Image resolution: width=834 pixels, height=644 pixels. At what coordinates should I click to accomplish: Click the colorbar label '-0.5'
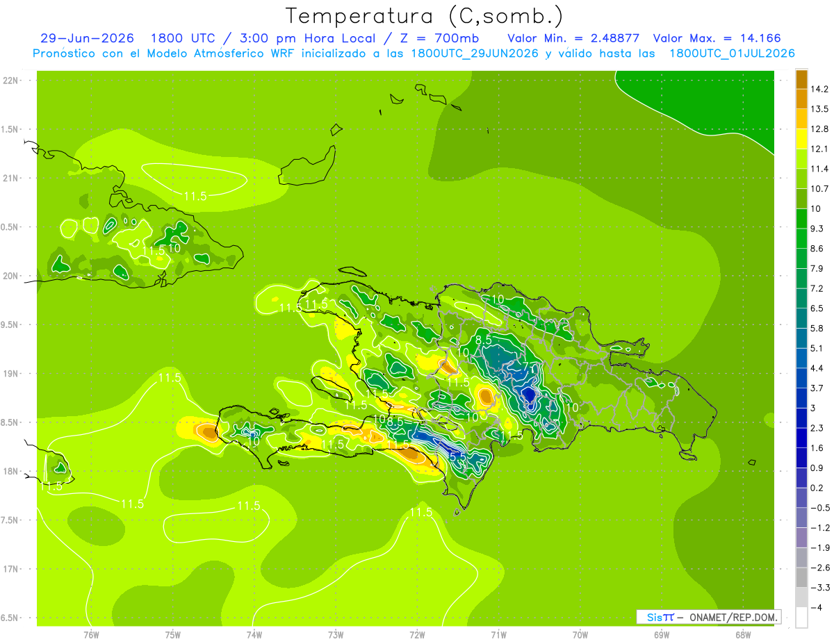(x=820, y=508)
